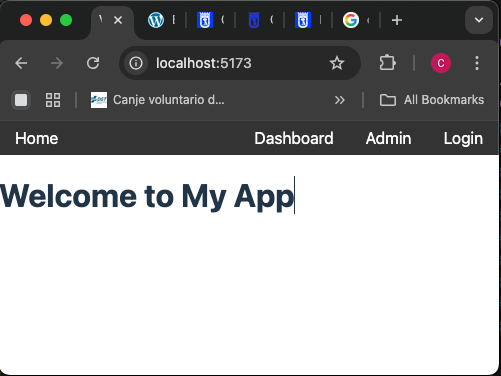Open site information icon in address bar
501x376 pixels.
point(136,63)
